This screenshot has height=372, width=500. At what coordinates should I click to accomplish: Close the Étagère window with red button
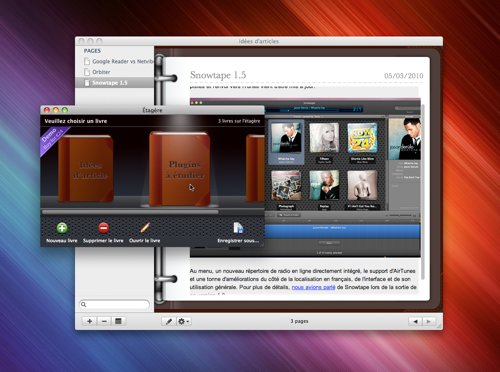(47, 110)
